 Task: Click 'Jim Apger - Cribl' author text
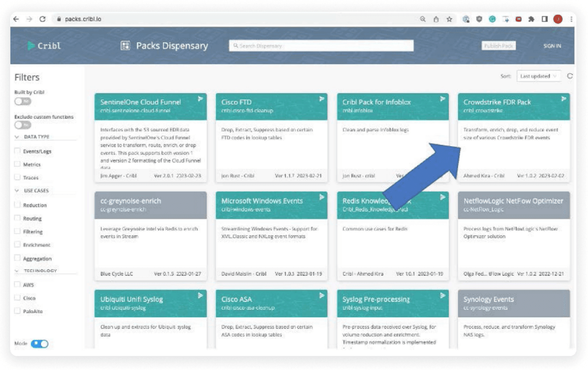tap(118, 176)
